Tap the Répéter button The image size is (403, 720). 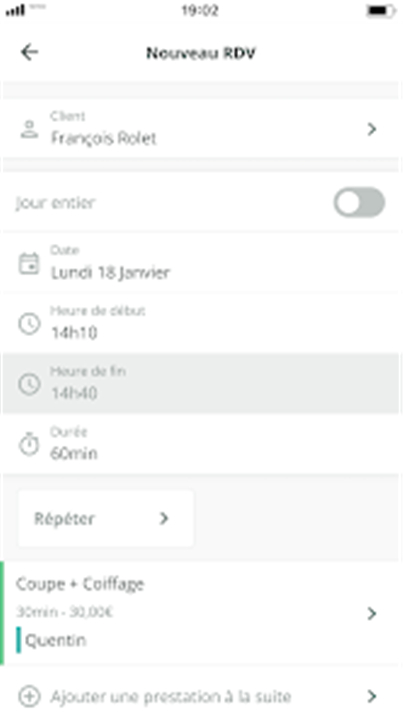106,518
